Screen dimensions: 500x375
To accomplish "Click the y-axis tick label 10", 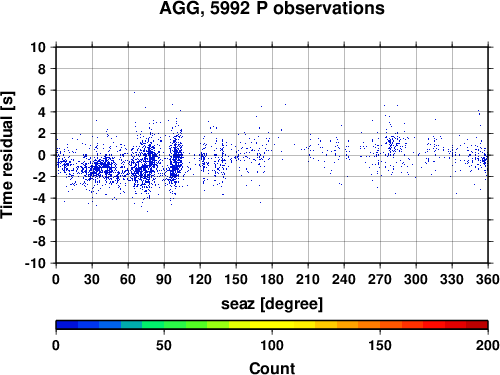I will [x=38, y=47].
